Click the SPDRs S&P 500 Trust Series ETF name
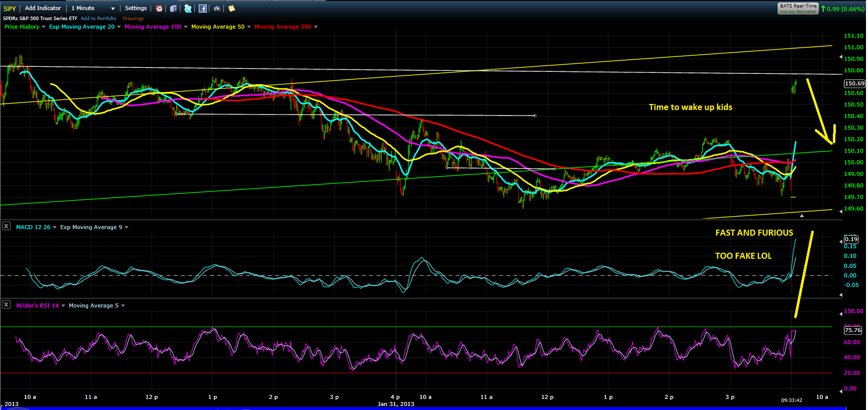Screen dimensions: 868x410 (x=40, y=19)
